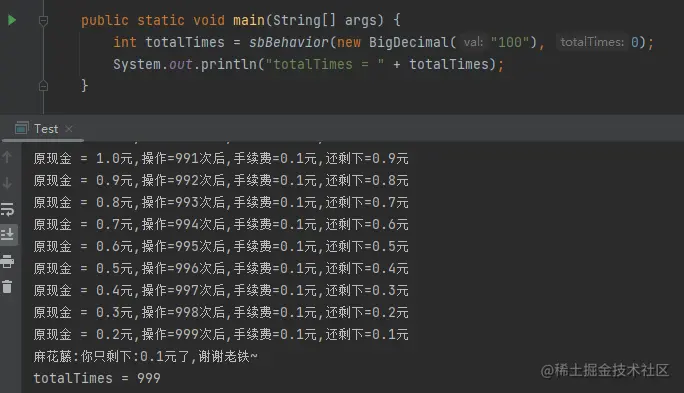The height and width of the screenshot is (393, 684).
Task: Toggle soft-wrap console output
Action: pos(7,209)
